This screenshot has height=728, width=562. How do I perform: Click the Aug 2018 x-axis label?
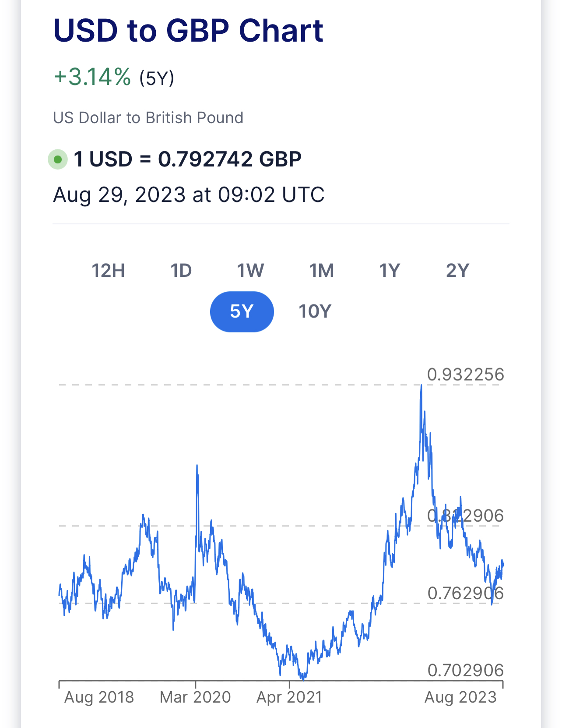click(x=99, y=697)
